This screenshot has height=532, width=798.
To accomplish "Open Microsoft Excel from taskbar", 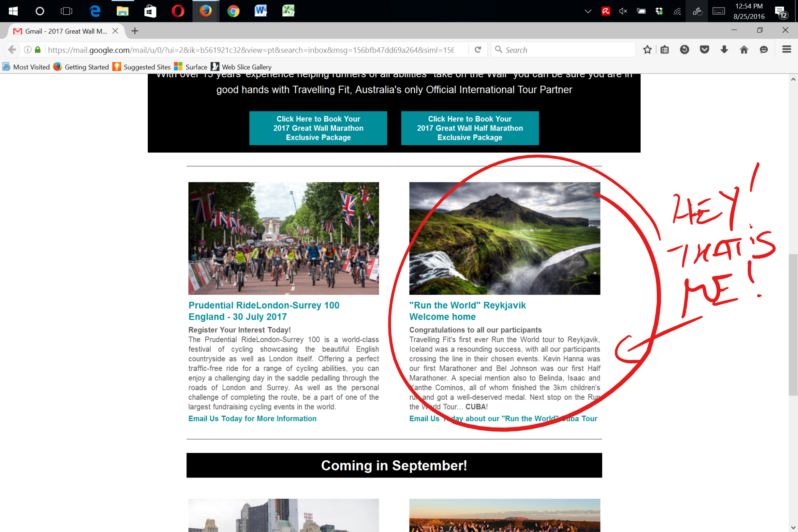I will click(288, 11).
